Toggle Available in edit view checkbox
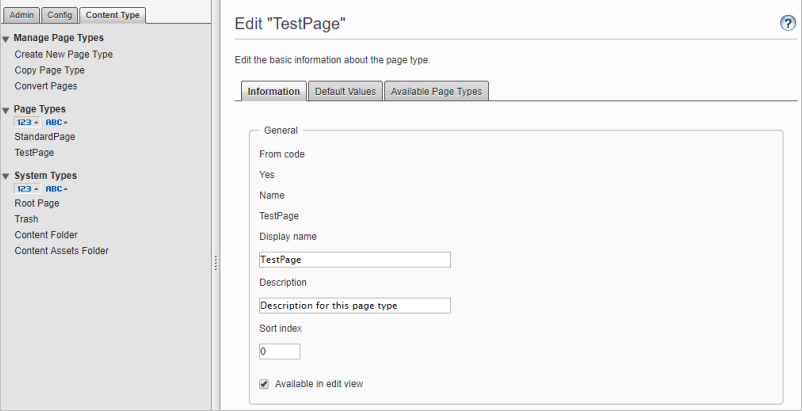The width and height of the screenshot is (802, 411). pyautogui.click(x=264, y=384)
